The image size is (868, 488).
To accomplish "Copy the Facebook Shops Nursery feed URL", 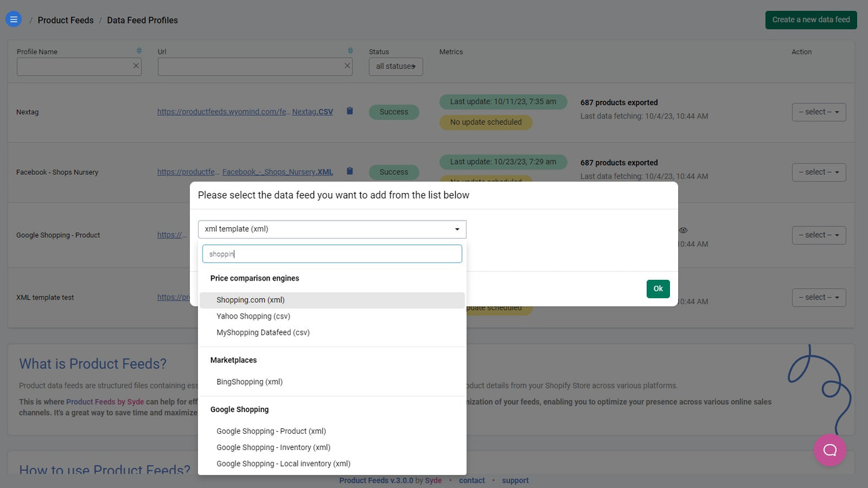I will [x=349, y=171].
